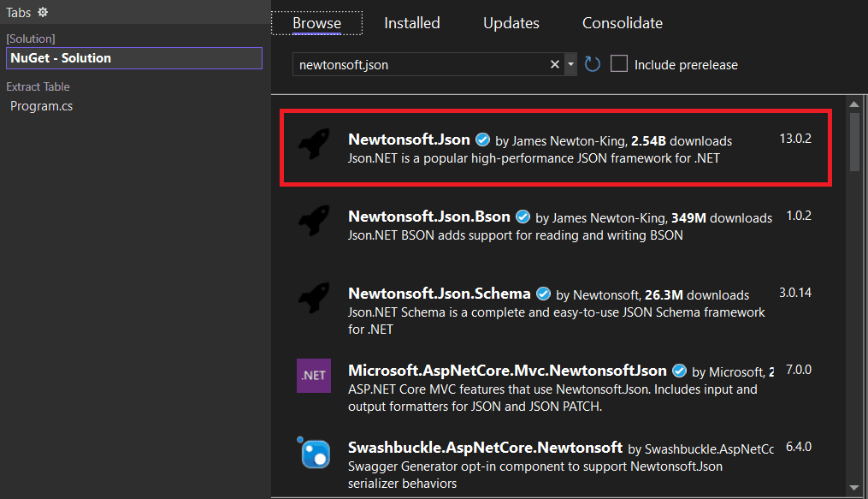868x499 pixels.
Task: Switch to the Consolidate tab
Action: [622, 23]
